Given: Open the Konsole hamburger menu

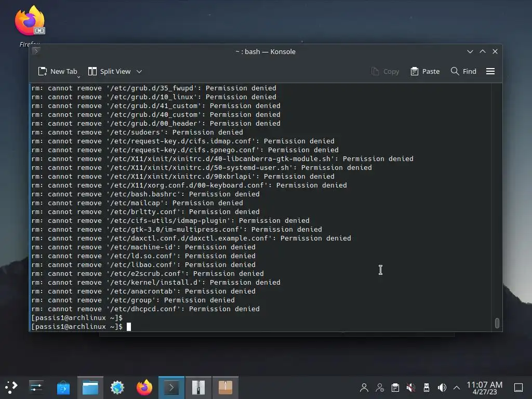Looking at the screenshot, I should [x=490, y=71].
